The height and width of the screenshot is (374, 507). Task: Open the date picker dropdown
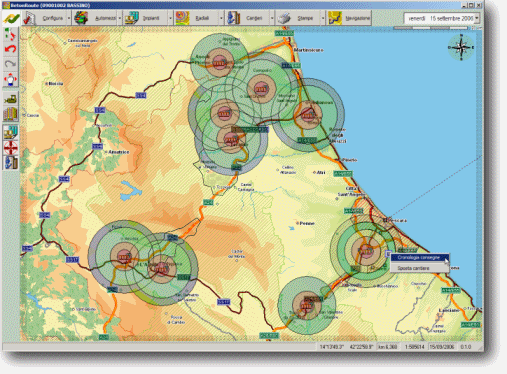pyautogui.click(x=477, y=18)
